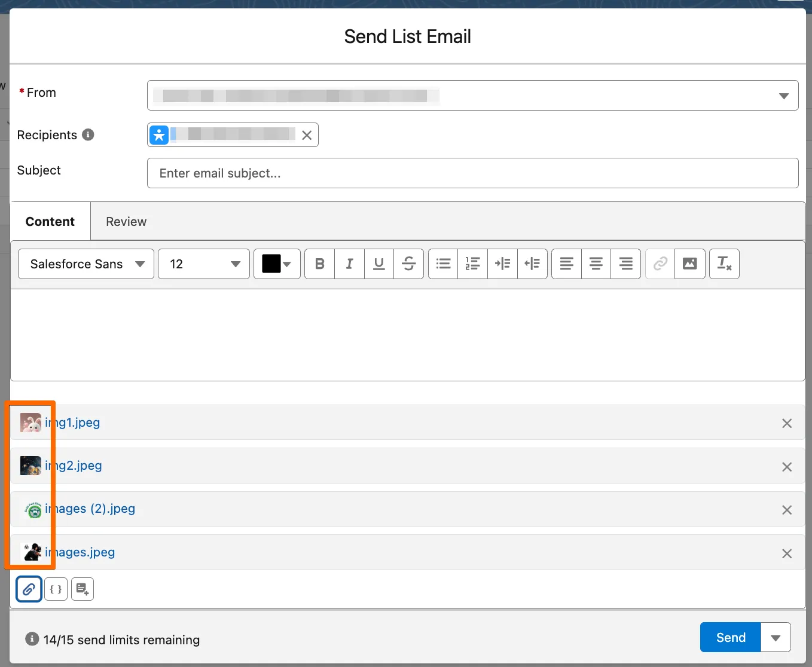This screenshot has width=812, height=667.
Task: Select the Content tab
Action: click(50, 222)
